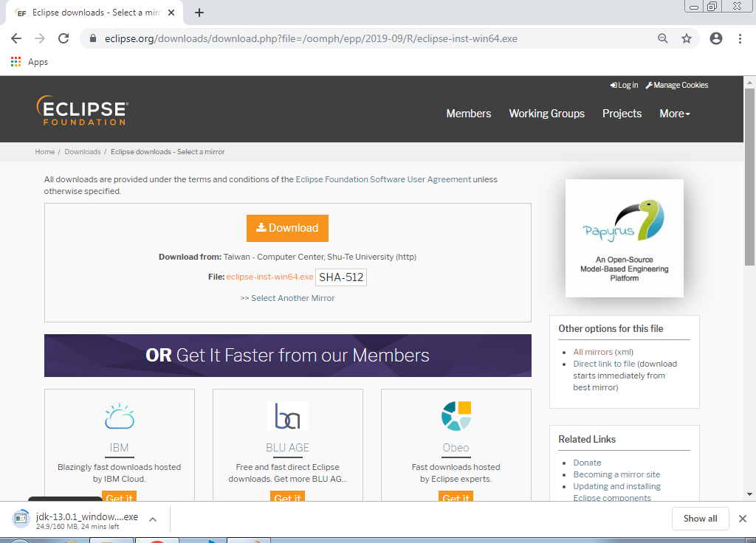Click Get it button under BLU AGE

point(287,497)
